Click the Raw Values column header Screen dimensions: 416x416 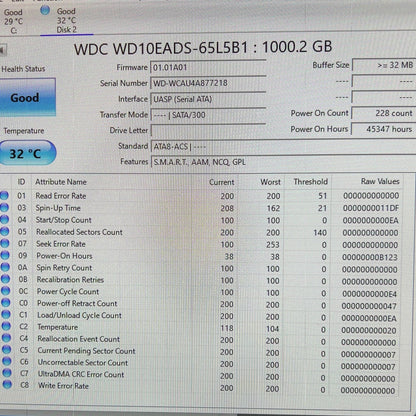point(380,181)
